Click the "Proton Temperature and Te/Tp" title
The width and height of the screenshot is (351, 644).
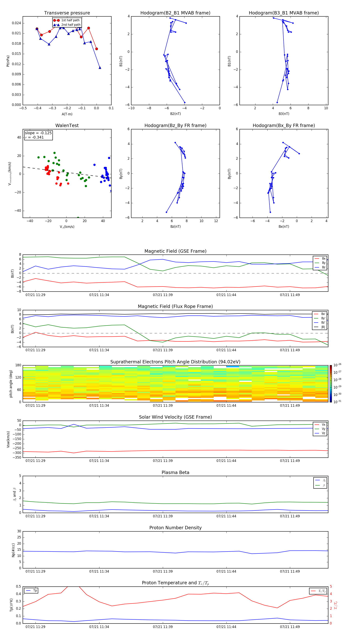pyautogui.click(x=175, y=583)
